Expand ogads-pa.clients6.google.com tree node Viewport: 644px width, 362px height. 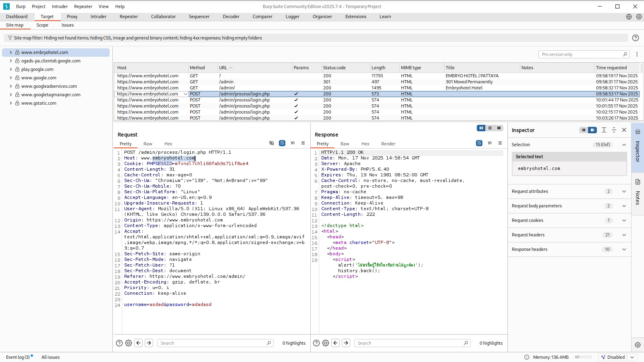click(11, 61)
